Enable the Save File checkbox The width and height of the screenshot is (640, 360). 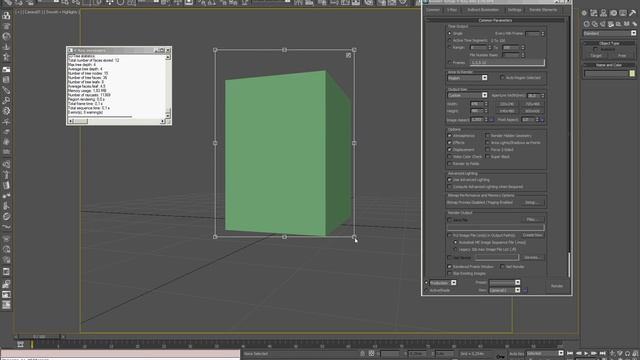pyautogui.click(x=450, y=220)
